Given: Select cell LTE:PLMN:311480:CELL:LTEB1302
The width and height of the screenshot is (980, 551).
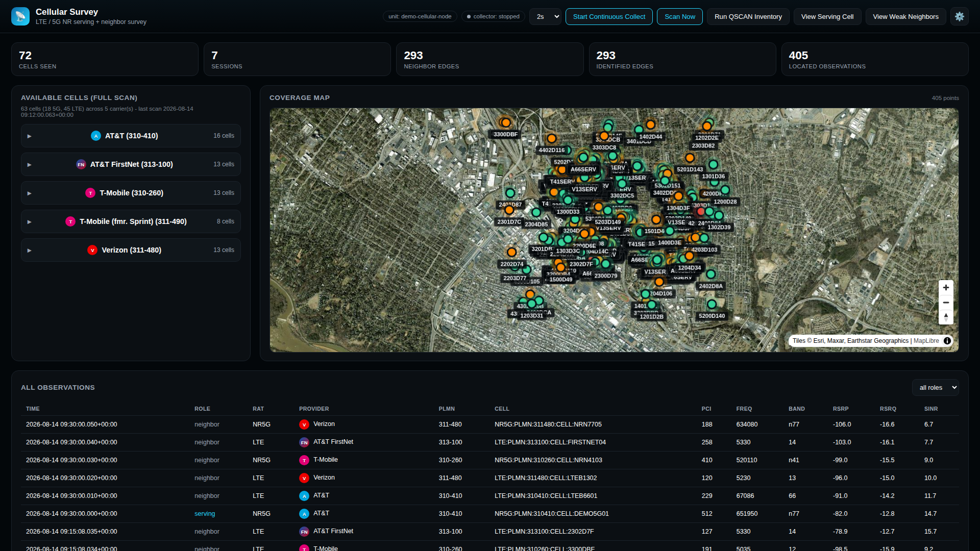Looking at the screenshot, I should click(546, 478).
